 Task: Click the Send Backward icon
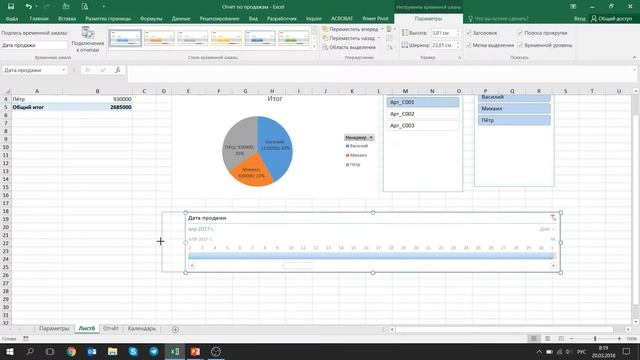pos(325,38)
